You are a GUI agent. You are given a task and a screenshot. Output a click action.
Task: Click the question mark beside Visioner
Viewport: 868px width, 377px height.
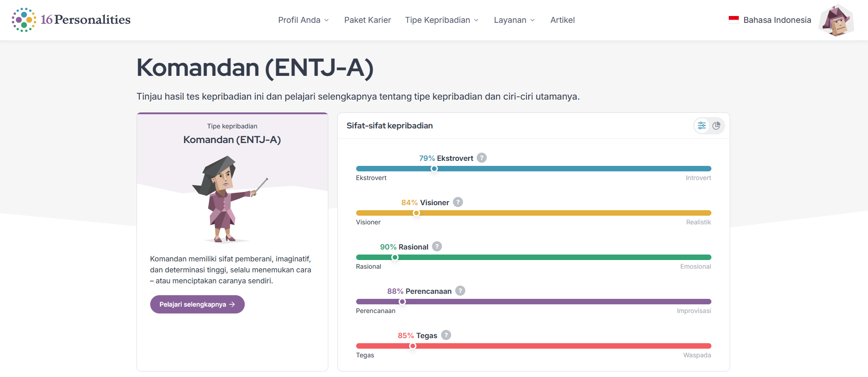(458, 202)
